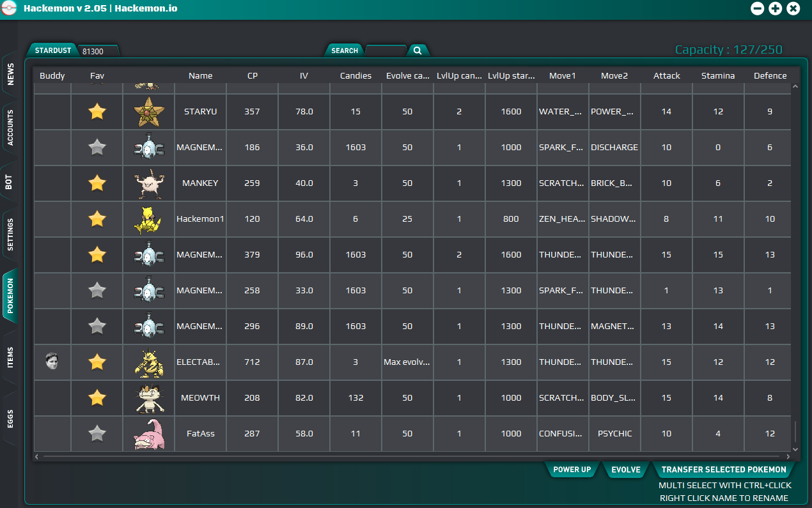Sort by the Defence column header
Viewport: 812px width, 508px height.
770,75
